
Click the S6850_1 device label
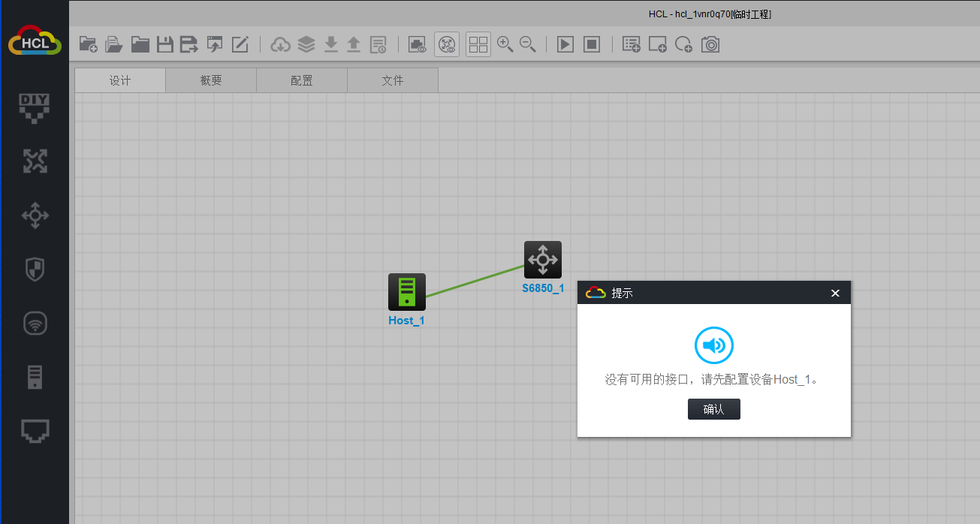(543, 288)
